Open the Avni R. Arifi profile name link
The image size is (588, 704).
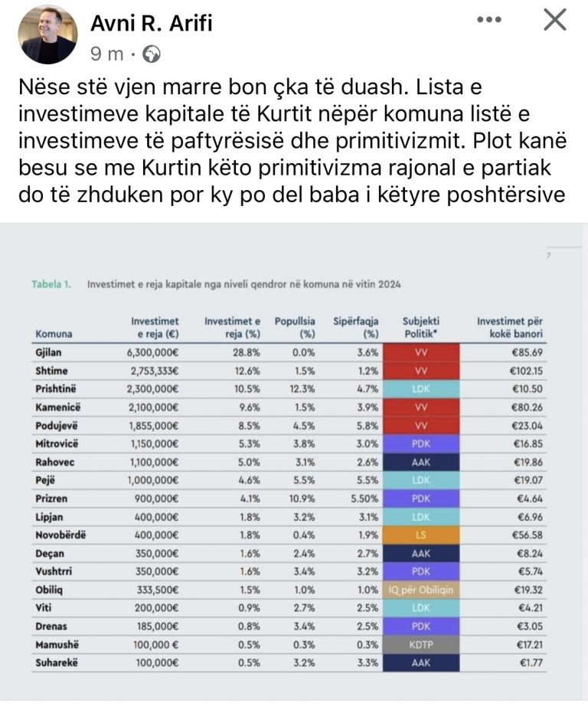[152, 22]
